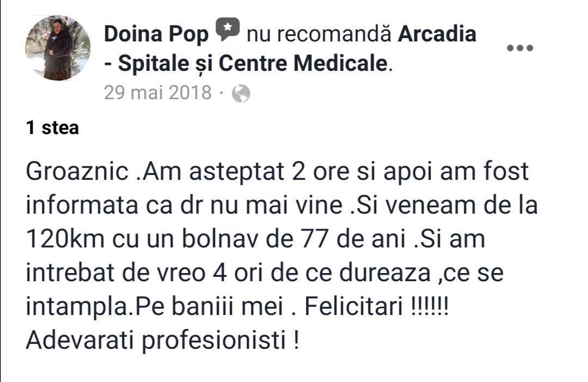Open the Doina Pop profile name link

tap(156, 34)
